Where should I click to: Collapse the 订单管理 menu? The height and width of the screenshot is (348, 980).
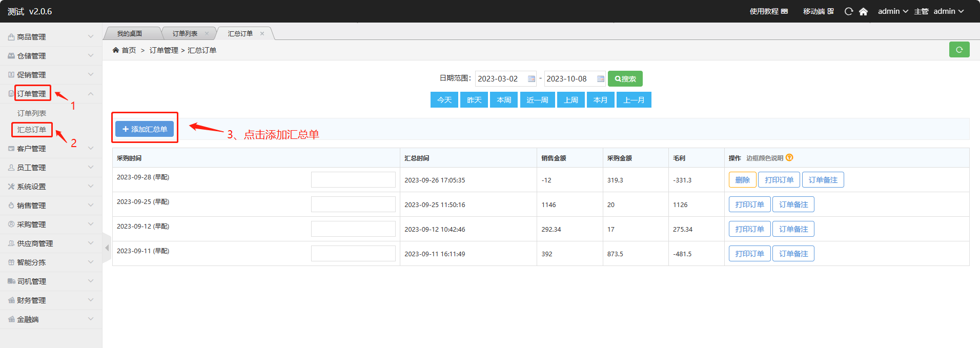pyautogui.click(x=90, y=94)
